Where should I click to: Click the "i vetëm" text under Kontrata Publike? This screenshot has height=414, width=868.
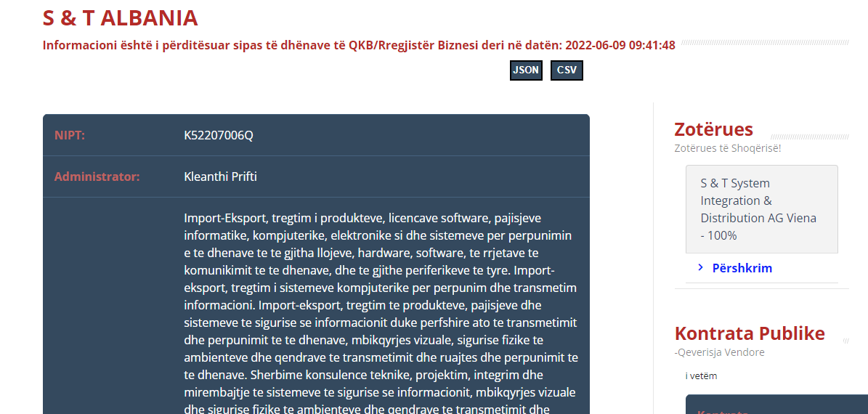pyautogui.click(x=701, y=376)
